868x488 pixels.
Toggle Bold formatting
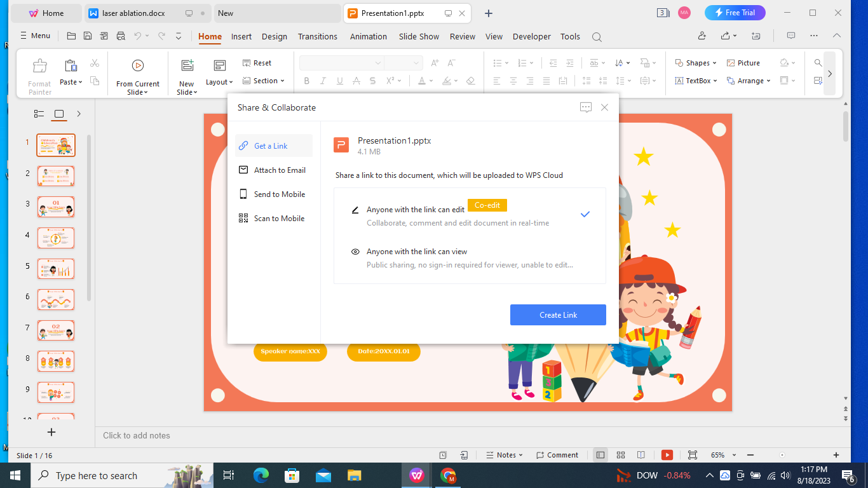pyautogui.click(x=307, y=81)
